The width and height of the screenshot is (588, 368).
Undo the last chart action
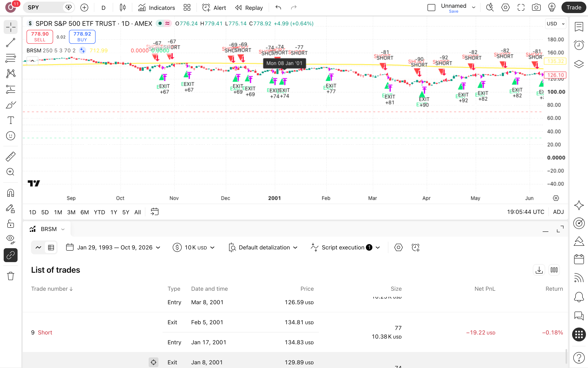tap(278, 8)
